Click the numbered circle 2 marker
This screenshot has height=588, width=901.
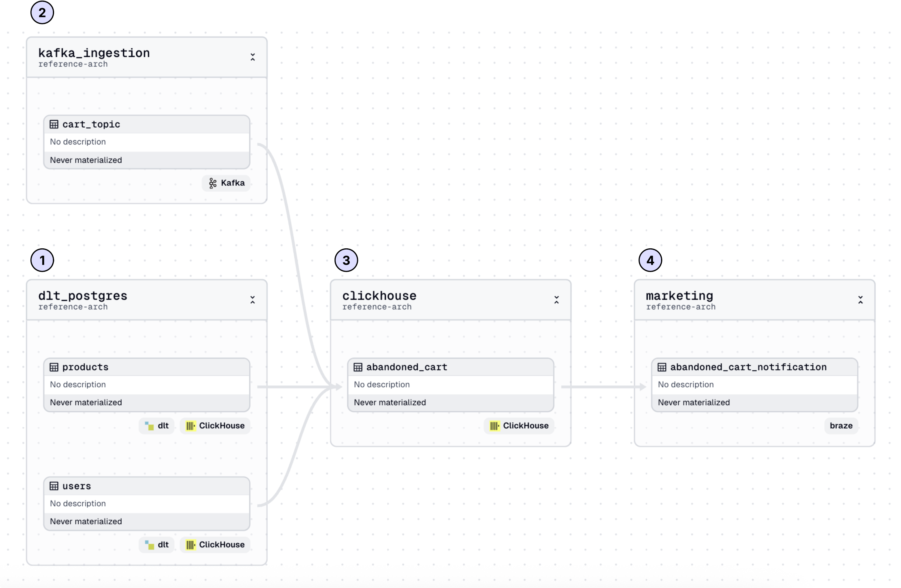42,13
